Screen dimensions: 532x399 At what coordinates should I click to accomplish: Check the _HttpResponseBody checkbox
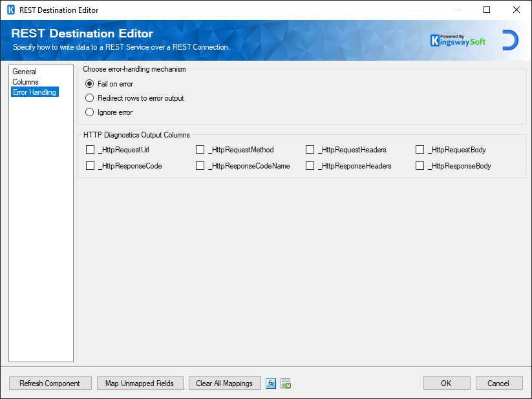(x=419, y=165)
